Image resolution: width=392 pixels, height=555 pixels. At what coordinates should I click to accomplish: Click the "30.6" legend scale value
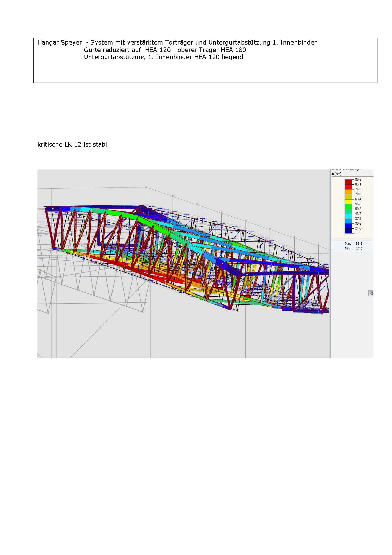[x=358, y=223]
